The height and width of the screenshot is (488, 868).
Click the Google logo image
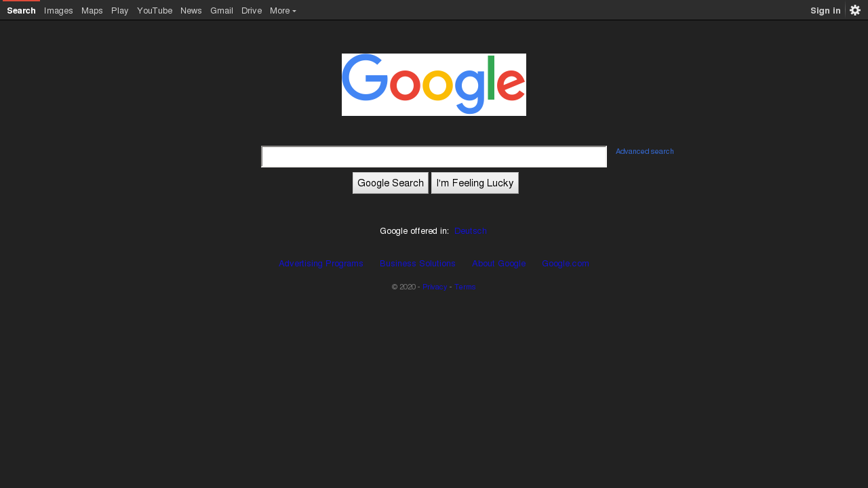pos(434,85)
